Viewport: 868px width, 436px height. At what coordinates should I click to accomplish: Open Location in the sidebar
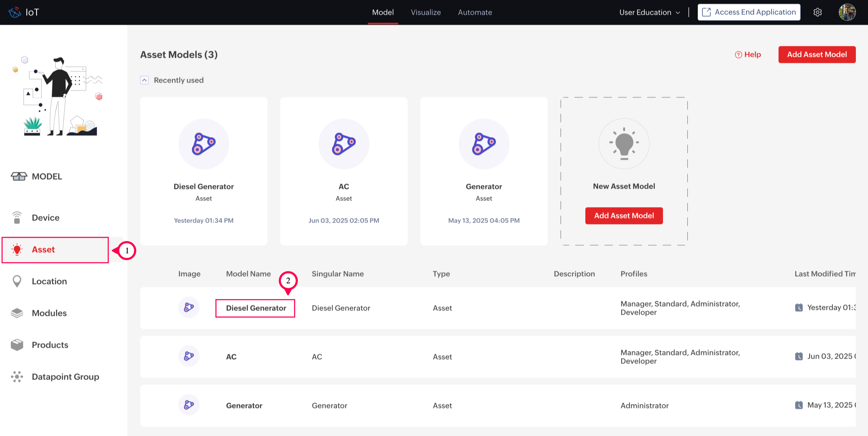pos(49,281)
